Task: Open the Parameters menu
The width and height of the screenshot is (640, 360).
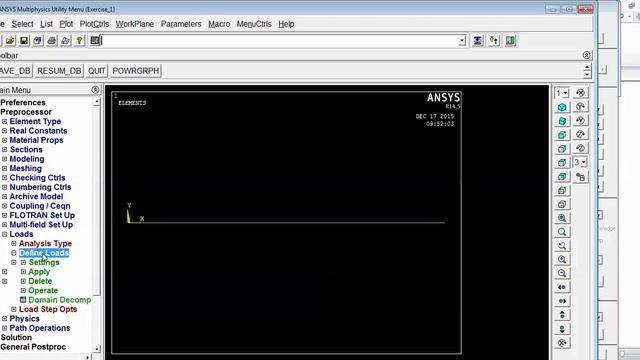Action: click(x=181, y=24)
